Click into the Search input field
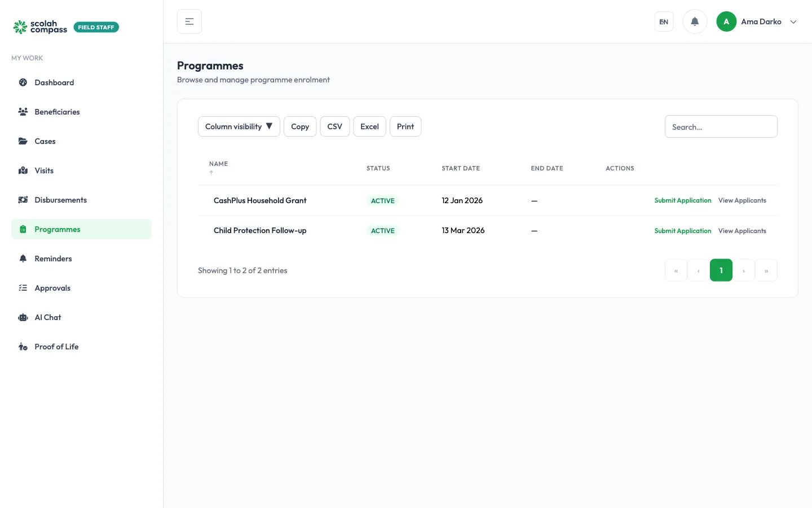This screenshot has height=508, width=812. (x=721, y=126)
